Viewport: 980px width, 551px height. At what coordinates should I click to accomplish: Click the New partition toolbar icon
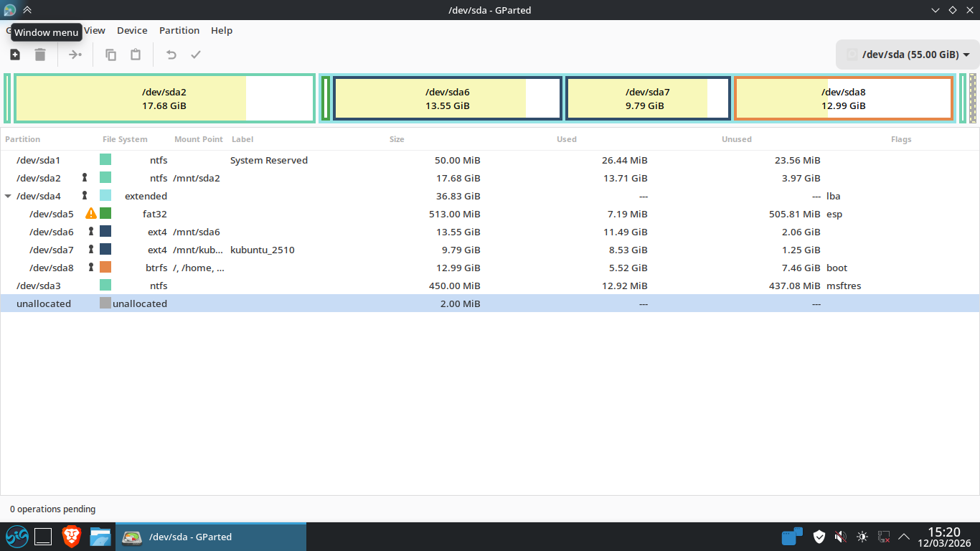coord(15,55)
